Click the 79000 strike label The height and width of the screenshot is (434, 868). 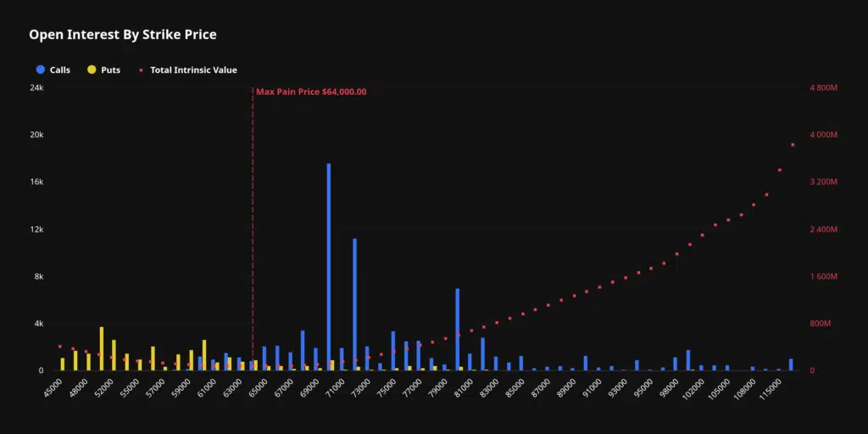point(439,387)
